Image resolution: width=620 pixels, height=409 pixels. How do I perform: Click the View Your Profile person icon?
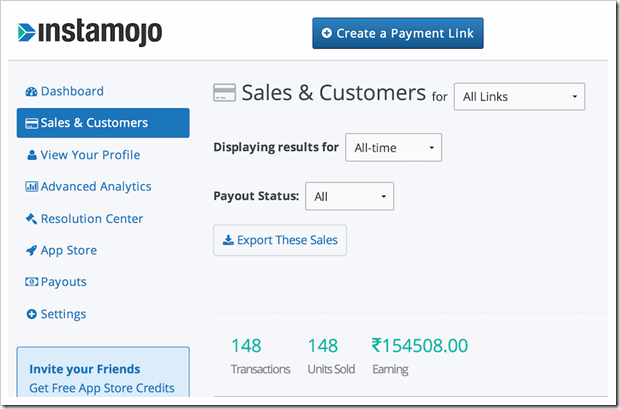click(x=31, y=155)
